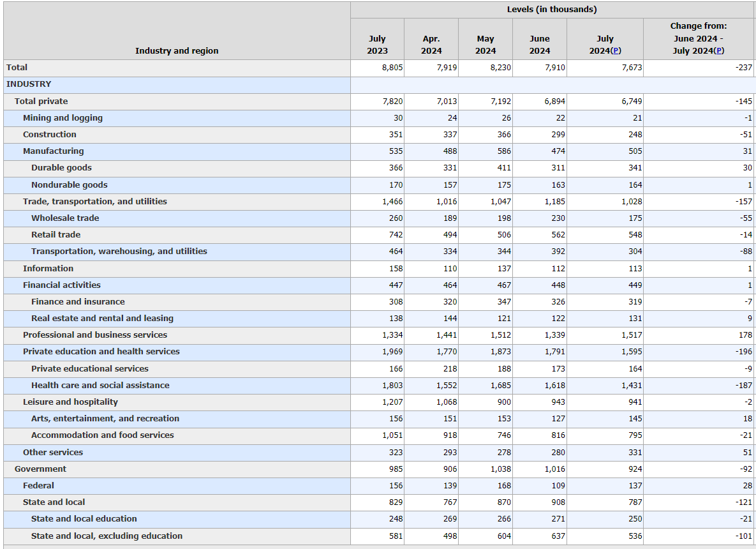Image resolution: width=756 pixels, height=549 pixels.
Task: Click the Leisure and hospitality row label
Action: 70,402
